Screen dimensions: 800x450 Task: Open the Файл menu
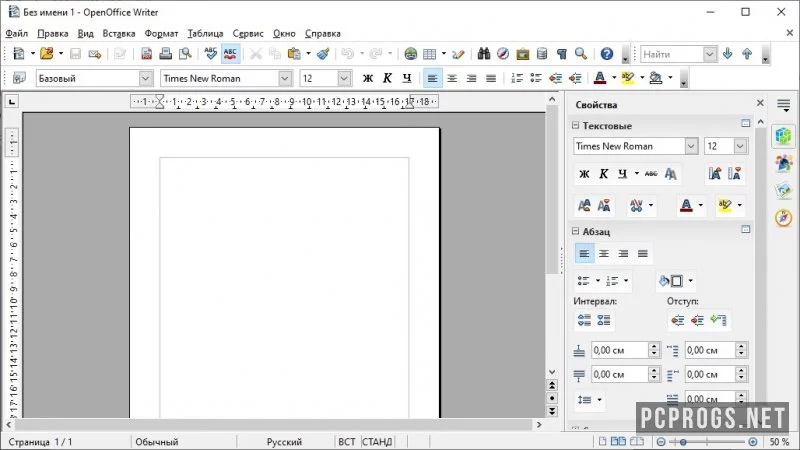pyautogui.click(x=16, y=34)
